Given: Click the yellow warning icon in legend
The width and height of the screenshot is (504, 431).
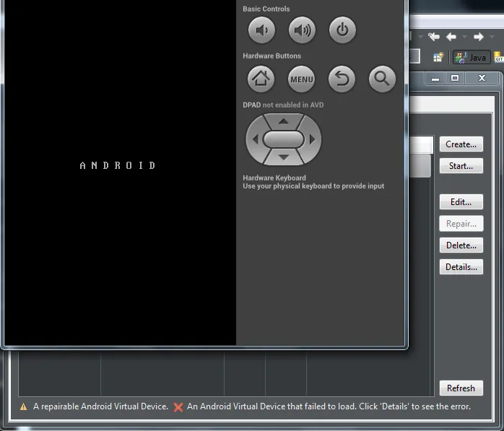Looking at the screenshot, I should pos(23,407).
